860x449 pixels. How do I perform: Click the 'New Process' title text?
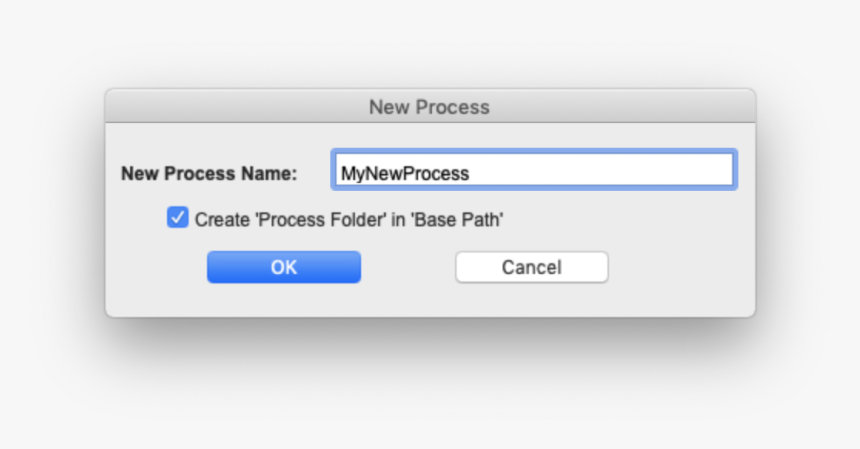pyautogui.click(x=429, y=106)
